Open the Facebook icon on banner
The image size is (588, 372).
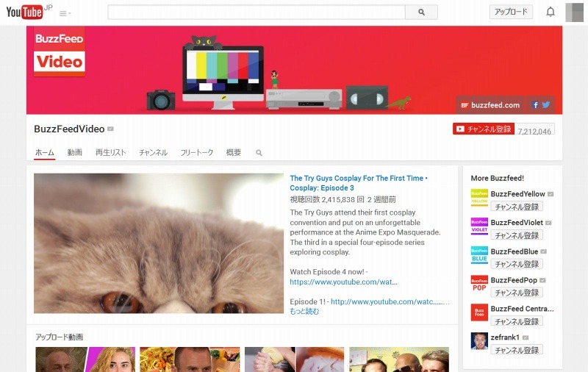pos(535,105)
